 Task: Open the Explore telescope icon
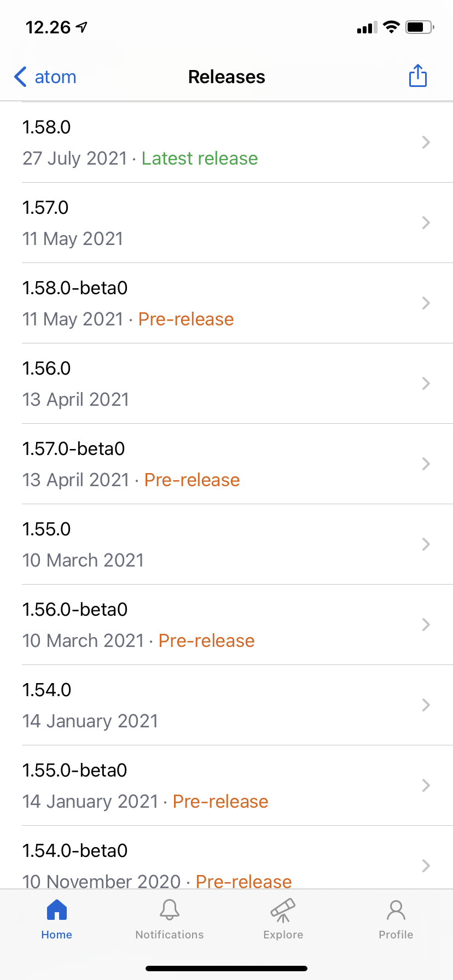pos(283,911)
